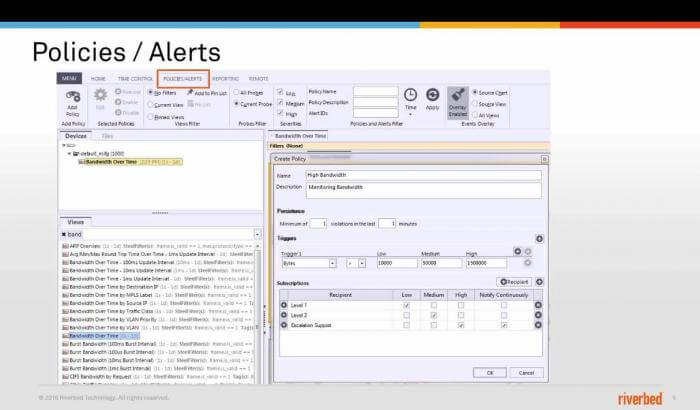The width and height of the screenshot is (700, 410).
Task: Click the icon left of Level 1 row
Action: coord(284,305)
